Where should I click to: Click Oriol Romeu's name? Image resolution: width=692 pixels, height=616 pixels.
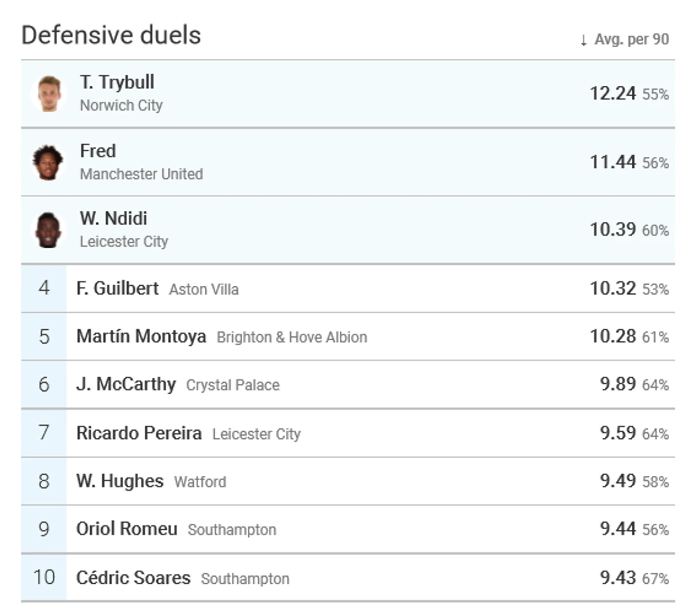click(x=127, y=529)
